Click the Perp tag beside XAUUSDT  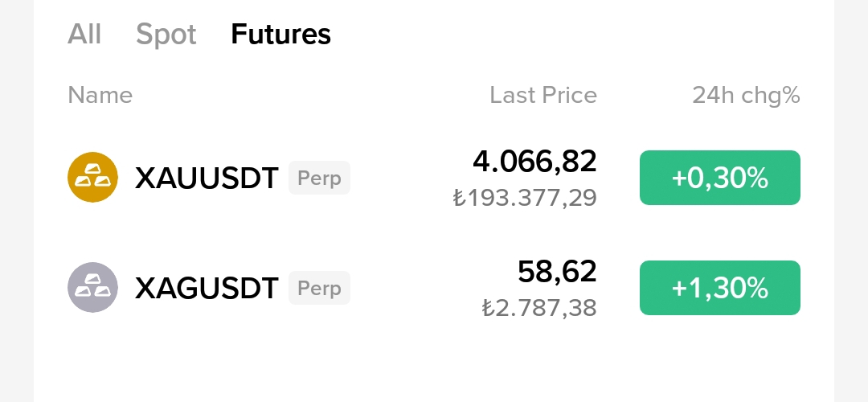coord(319,178)
